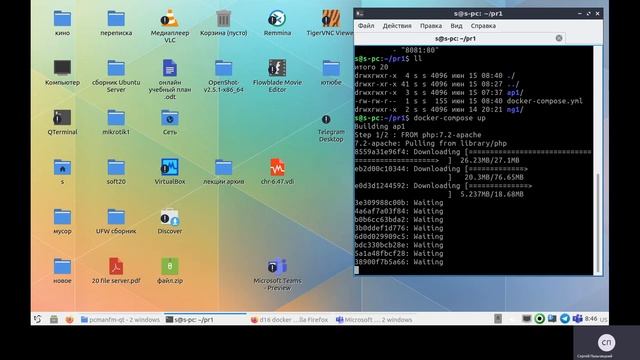Open application menu on taskbar
640x360 pixels.
pos(38,319)
